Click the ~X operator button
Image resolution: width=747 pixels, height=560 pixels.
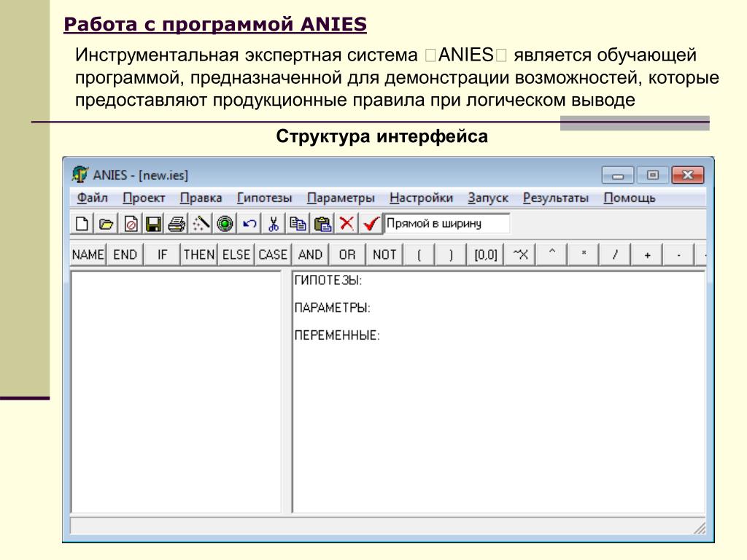tap(520, 254)
